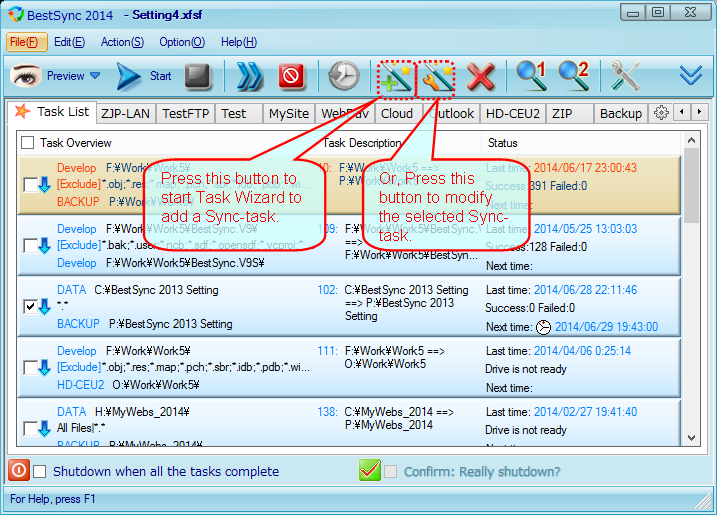Screen dimensions: 717x515
Task: Switch to the MySite tab
Action: (x=289, y=113)
